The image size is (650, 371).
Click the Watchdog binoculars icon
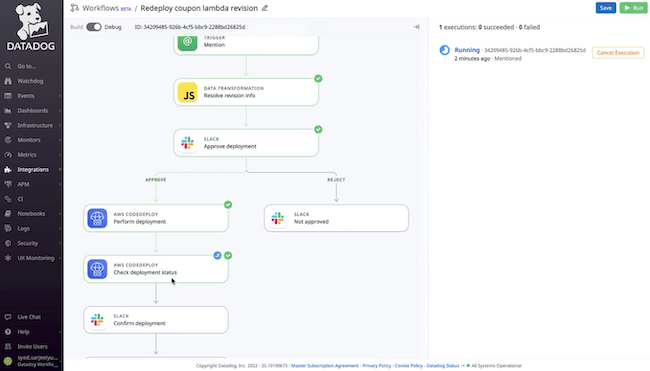pyautogui.click(x=8, y=81)
